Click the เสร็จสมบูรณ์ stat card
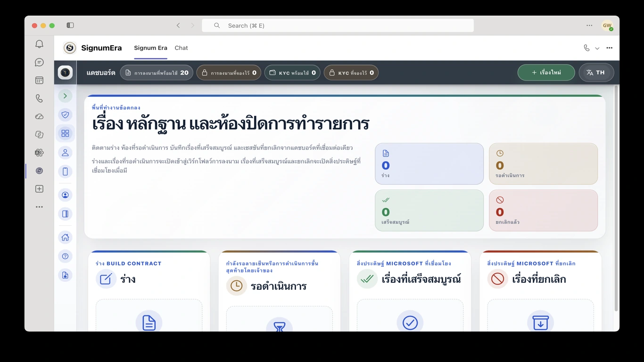 tap(429, 210)
